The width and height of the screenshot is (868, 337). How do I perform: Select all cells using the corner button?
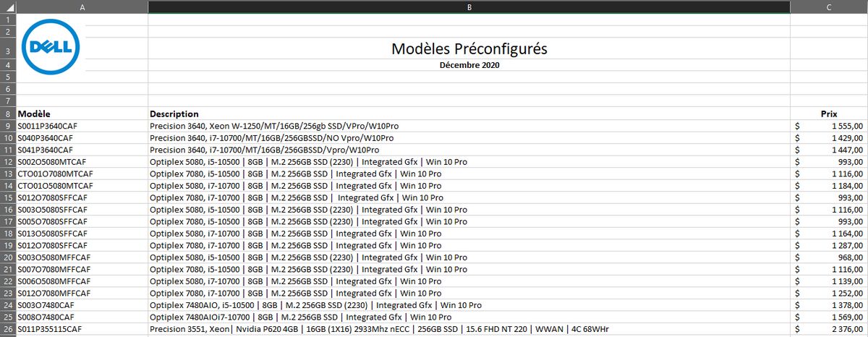click(7, 7)
